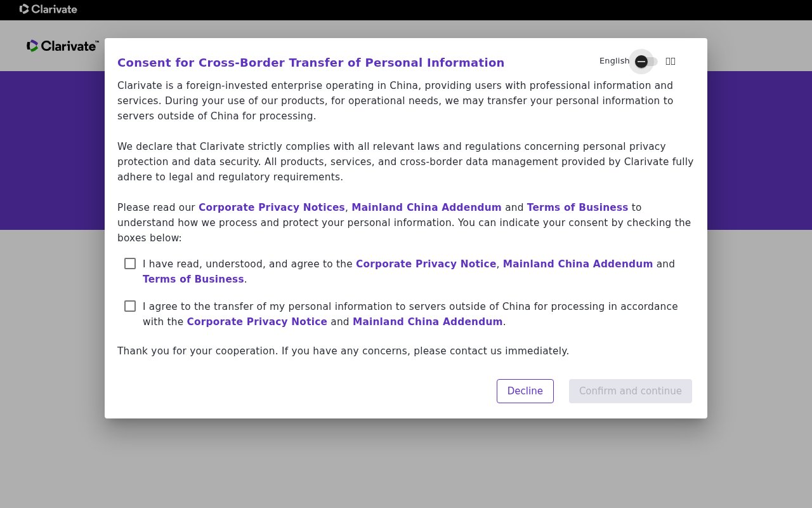The width and height of the screenshot is (812, 508).
Task: Open 'Mainland China Addendum' link in the first checkbox label
Action: click(578, 264)
